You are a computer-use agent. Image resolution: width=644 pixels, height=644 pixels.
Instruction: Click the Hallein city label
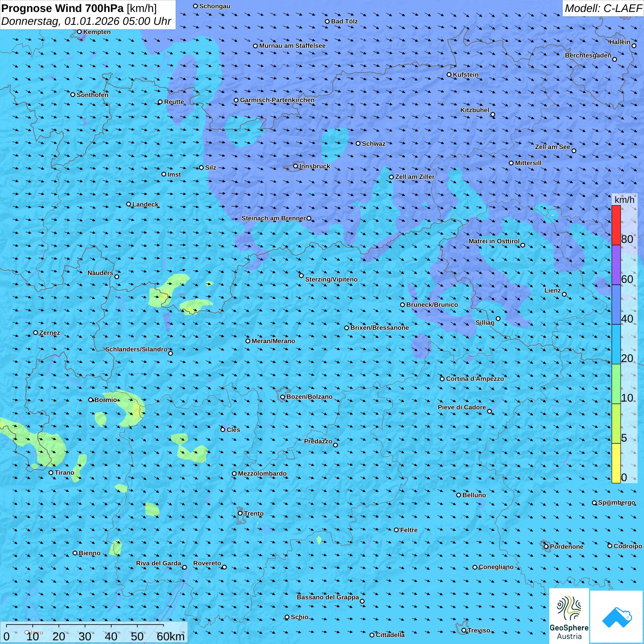click(x=620, y=42)
